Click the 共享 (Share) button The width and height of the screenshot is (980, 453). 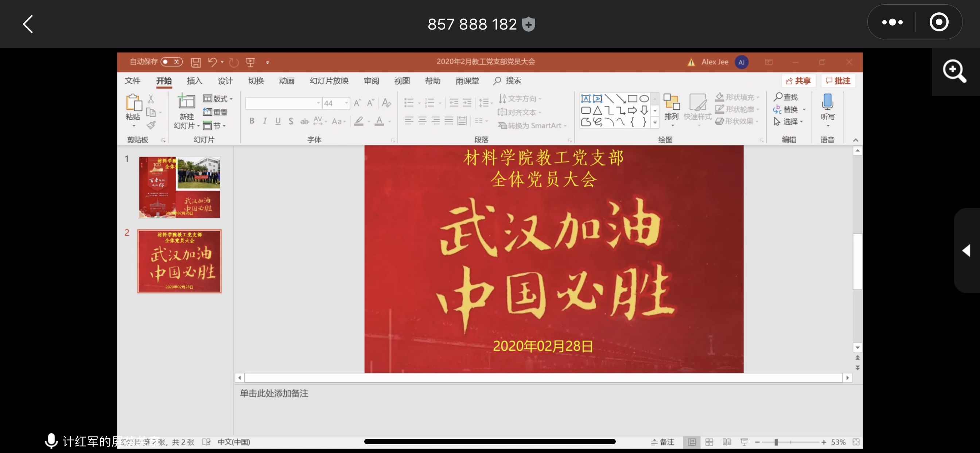(x=798, y=81)
